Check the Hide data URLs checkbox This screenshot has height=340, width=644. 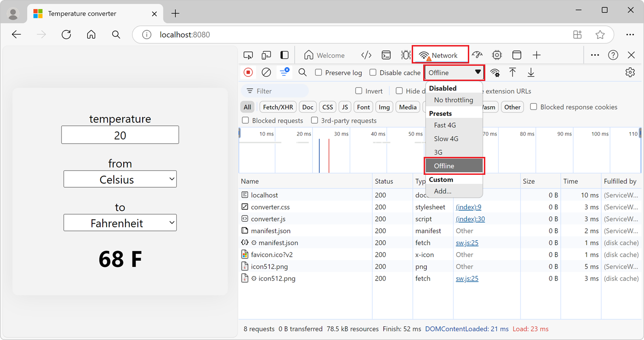399,91
